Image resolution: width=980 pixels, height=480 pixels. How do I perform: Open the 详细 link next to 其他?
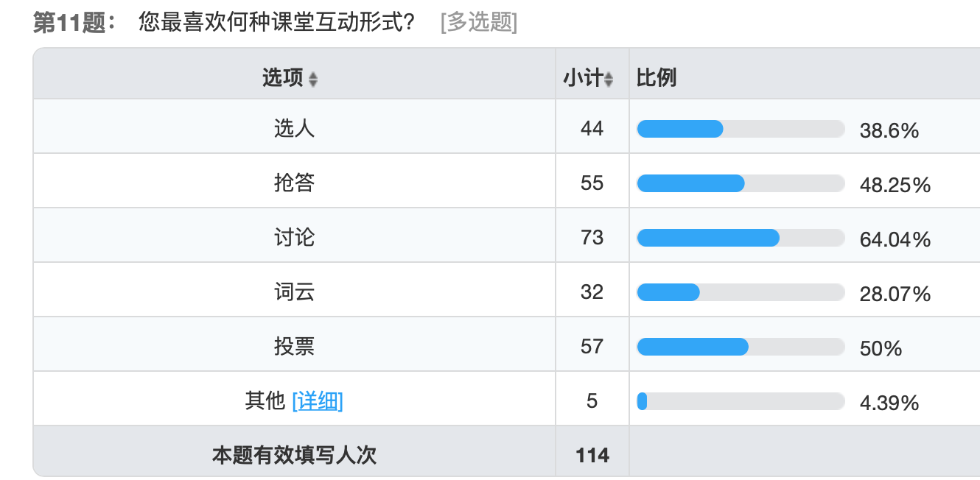(x=318, y=401)
